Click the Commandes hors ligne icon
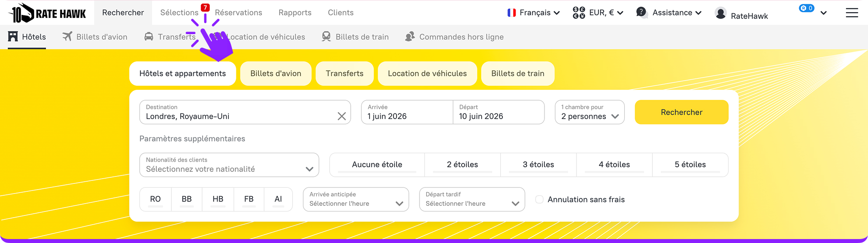The width and height of the screenshot is (868, 243). click(410, 37)
